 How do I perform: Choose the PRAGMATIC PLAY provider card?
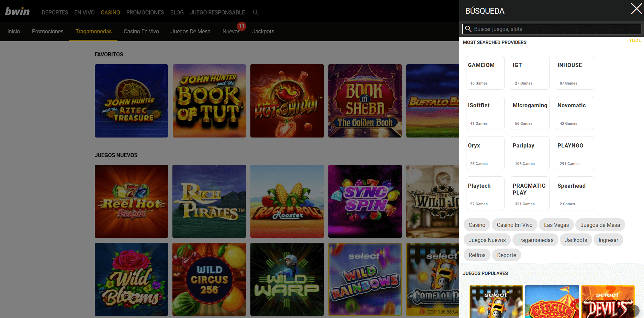pos(530,193)
